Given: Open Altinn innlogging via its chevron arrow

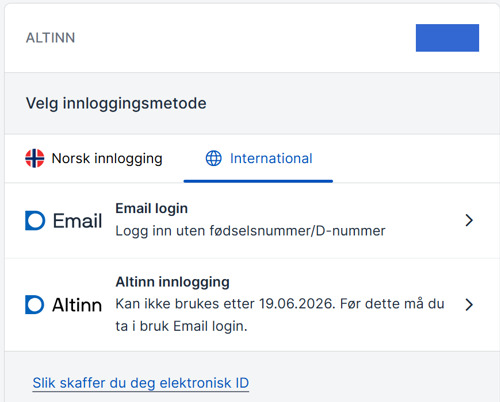Looking at the screenshot, I should (x=469, y=304).
